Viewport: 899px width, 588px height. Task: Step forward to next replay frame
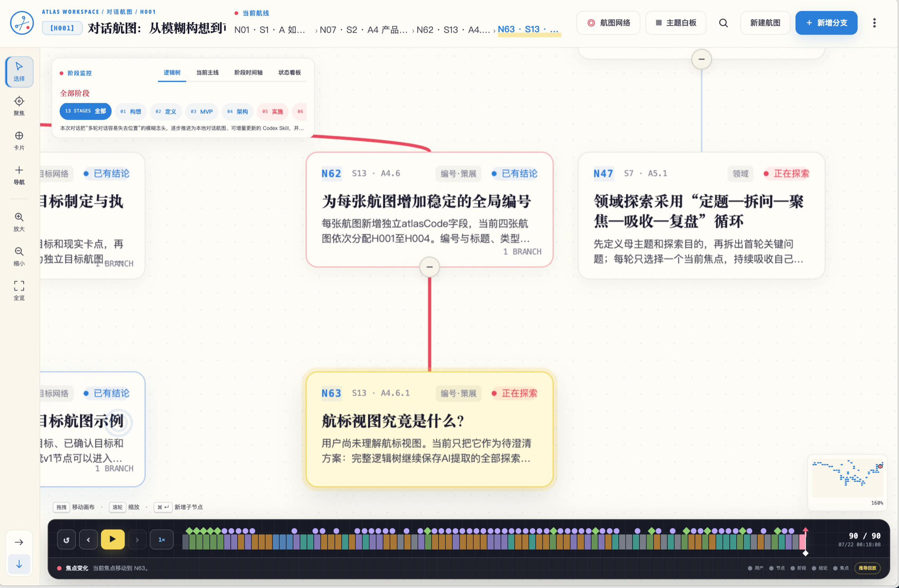tap(137, 540)
